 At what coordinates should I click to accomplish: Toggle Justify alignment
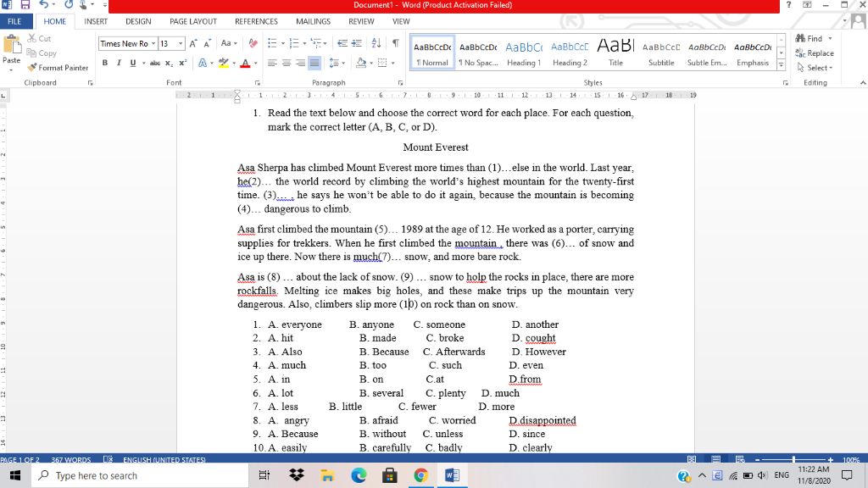pyautogui.click(x=314, y=63)
